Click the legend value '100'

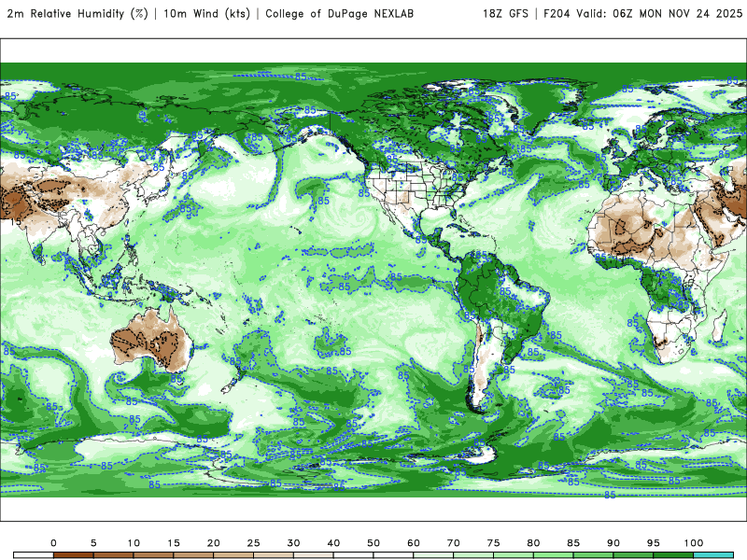tap(694, 543)
